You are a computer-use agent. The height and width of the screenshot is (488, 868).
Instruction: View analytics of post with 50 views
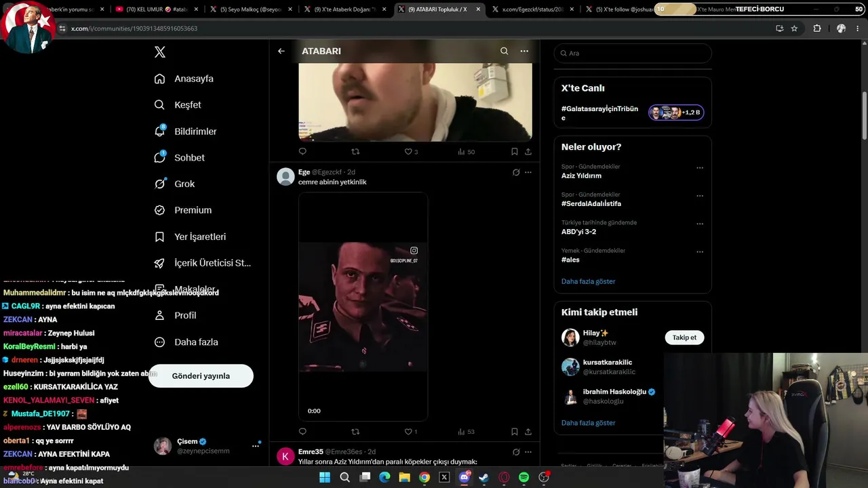click(x=466, y=152)
